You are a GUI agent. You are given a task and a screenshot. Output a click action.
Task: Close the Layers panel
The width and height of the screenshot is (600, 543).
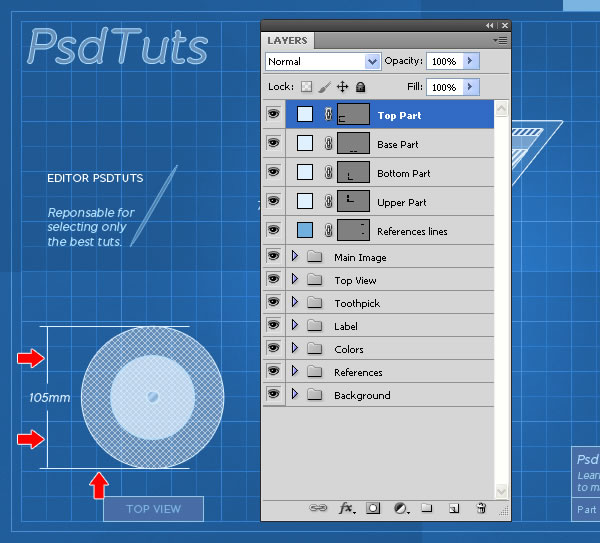[505, 25]
